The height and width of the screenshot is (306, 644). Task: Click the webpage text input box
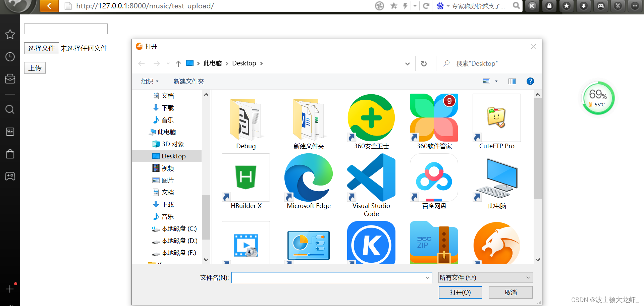(x=66, y=29)
